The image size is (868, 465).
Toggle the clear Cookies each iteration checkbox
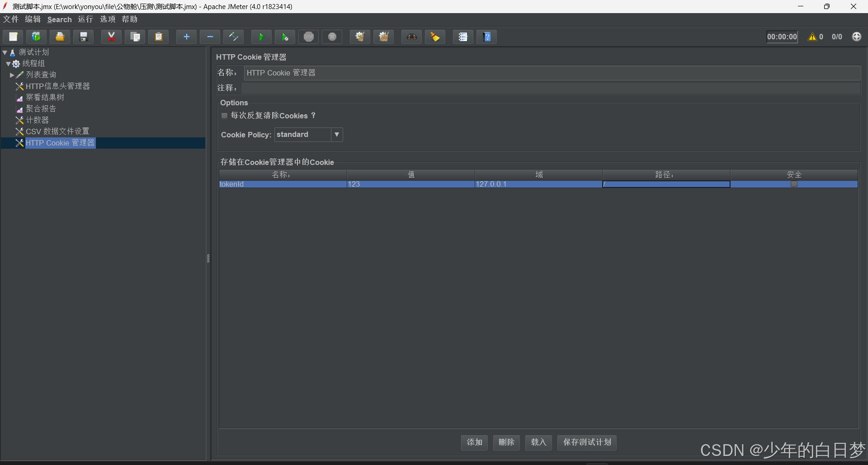click(x=224, y=116)
